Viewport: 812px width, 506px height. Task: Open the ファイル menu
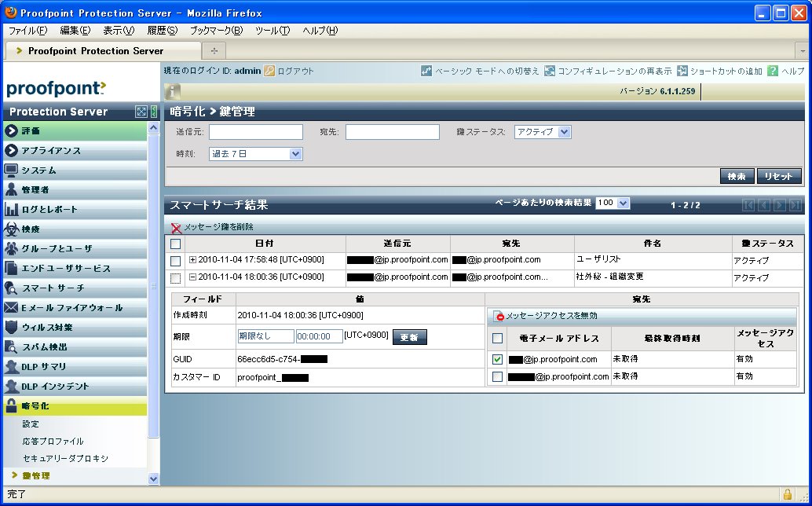(27, 31)
